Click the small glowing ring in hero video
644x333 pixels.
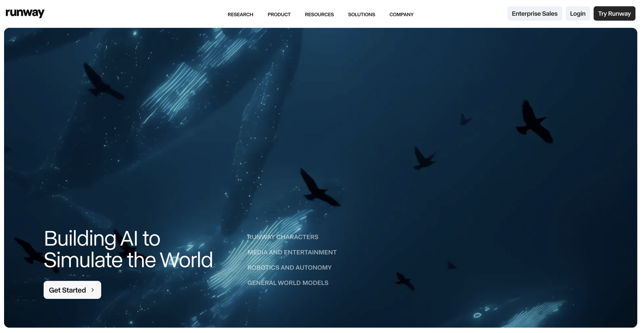477,315
